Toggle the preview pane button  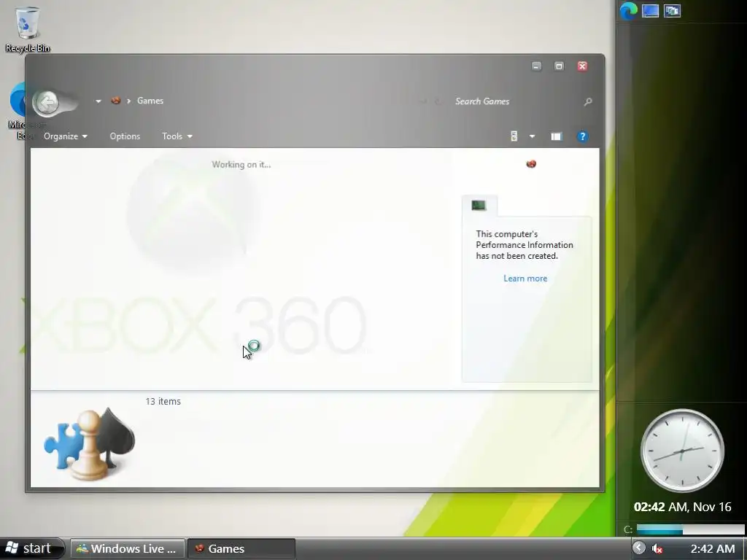click(x=556, y=136)
